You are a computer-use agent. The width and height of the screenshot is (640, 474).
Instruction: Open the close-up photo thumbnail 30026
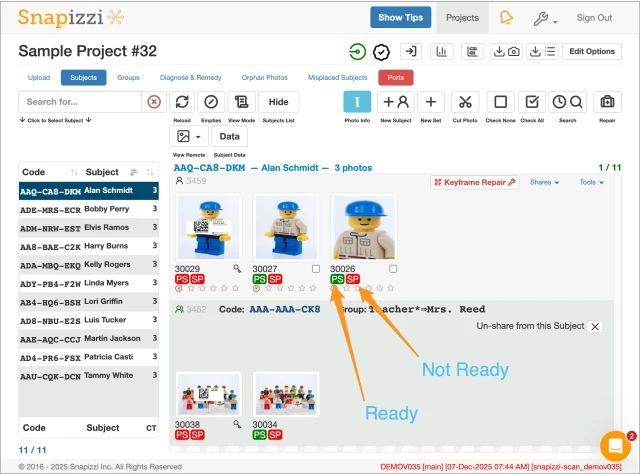(364, 227)
